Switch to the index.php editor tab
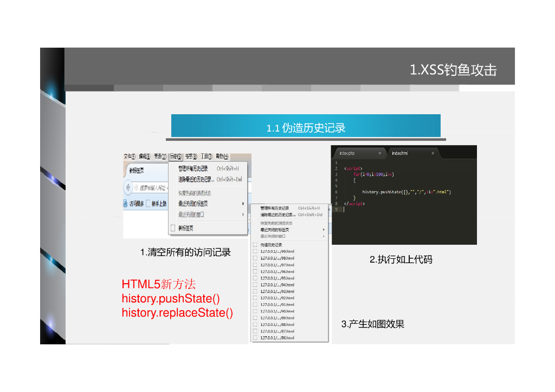Viewport: 555px width, 392px height. (360, 153)
